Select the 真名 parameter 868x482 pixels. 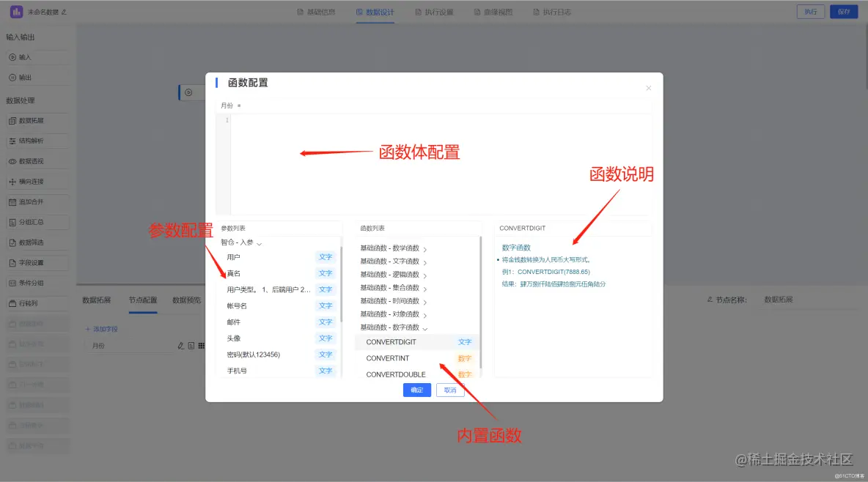tap(279, 273)
